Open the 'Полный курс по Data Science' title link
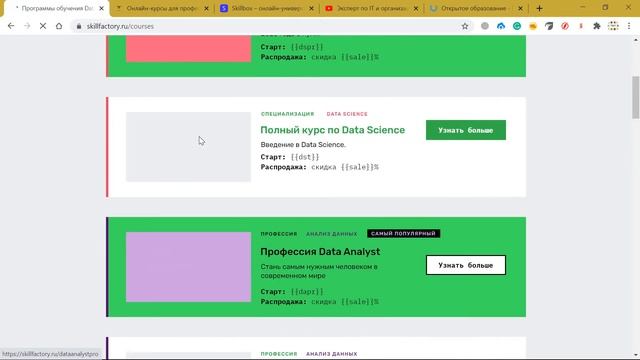640x360 pixels. (333, 130)
